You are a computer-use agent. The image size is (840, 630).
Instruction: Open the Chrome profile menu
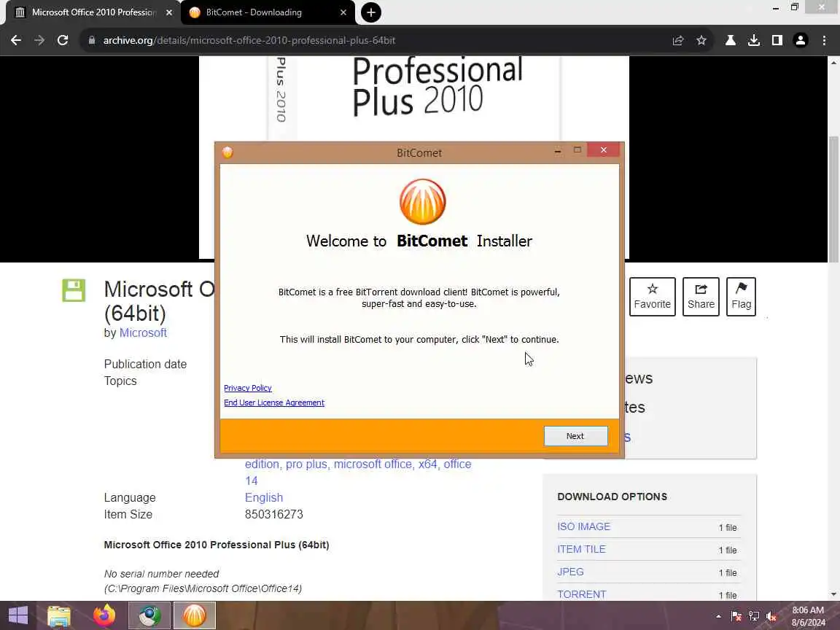coord(801,40)
